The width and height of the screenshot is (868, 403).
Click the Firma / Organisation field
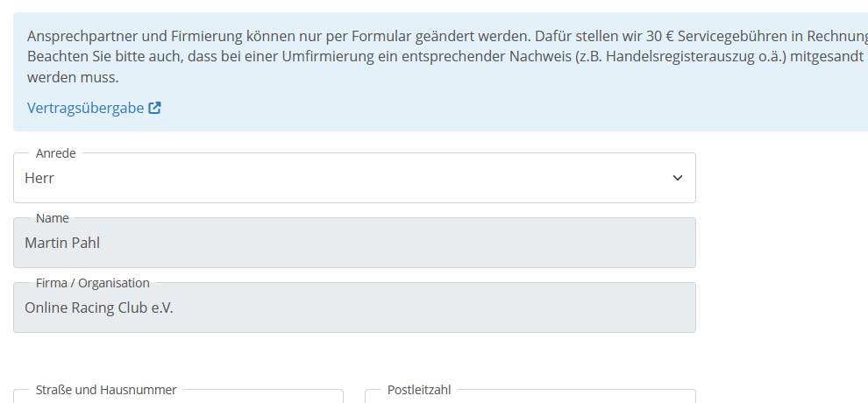[x=354, y=308]
